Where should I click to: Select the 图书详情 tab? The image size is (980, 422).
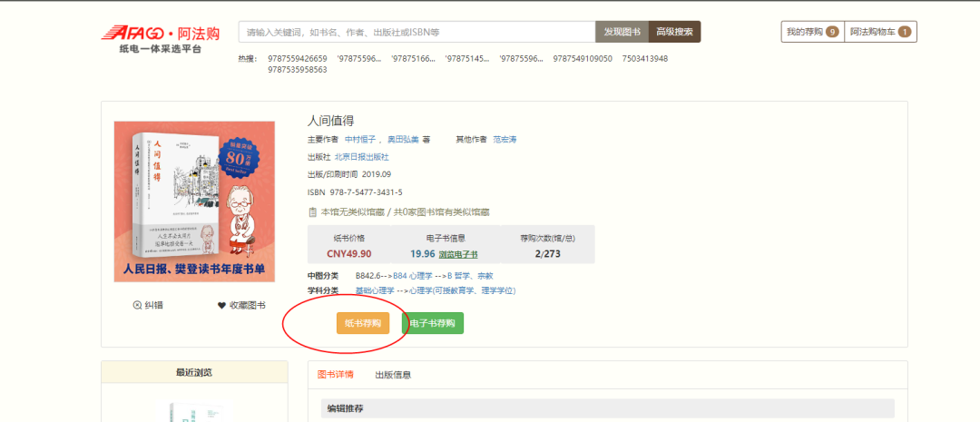(x=336, y=375)
